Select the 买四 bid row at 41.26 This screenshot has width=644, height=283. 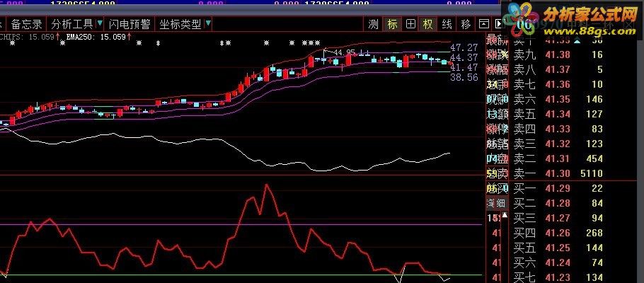(558, 233)
